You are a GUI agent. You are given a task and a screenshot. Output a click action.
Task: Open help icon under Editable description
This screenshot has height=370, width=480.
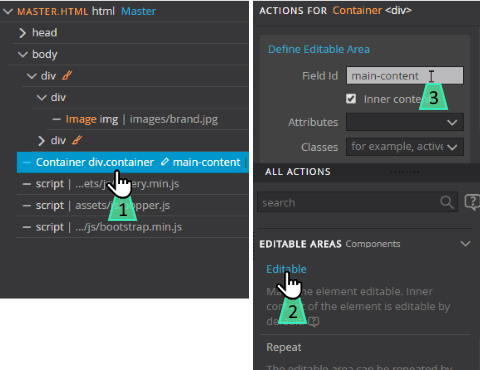tap(314, 321)
